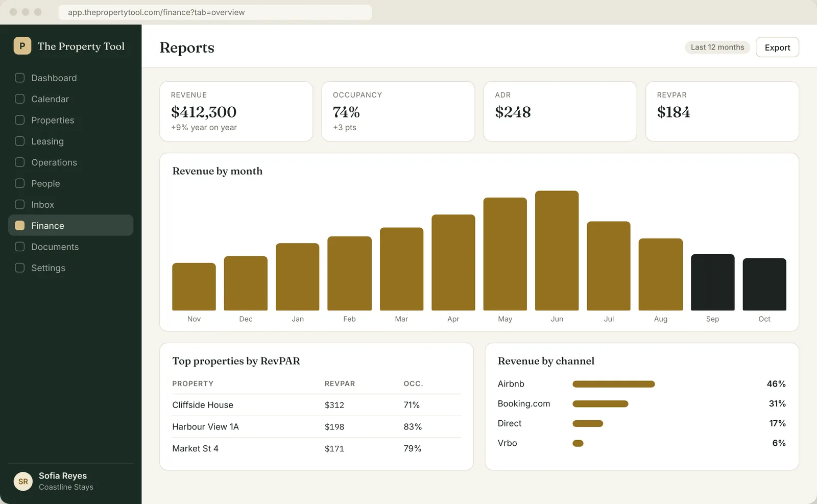Screen dimensions: 817x504
Task: Select the Market St 4 row
Action: (x=317, y=448)
